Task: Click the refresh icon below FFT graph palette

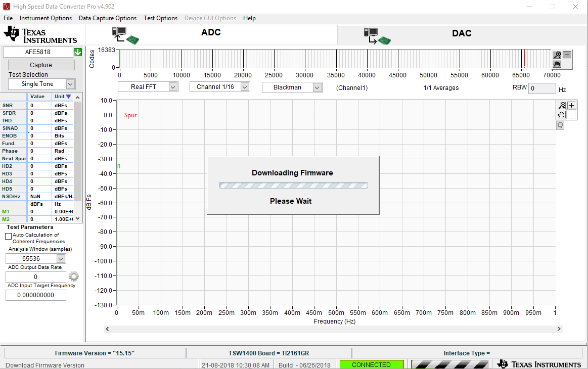Action: (x=560, y=125)
